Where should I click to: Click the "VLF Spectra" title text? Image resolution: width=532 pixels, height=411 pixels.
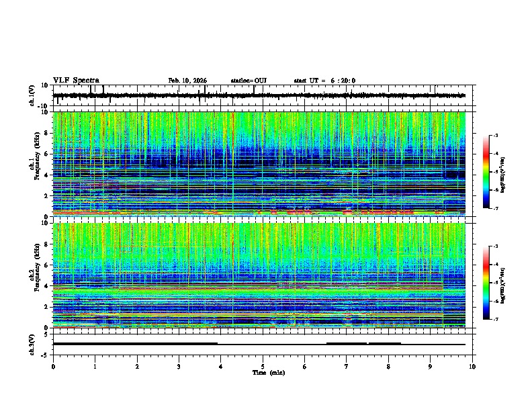coord(76,81)
